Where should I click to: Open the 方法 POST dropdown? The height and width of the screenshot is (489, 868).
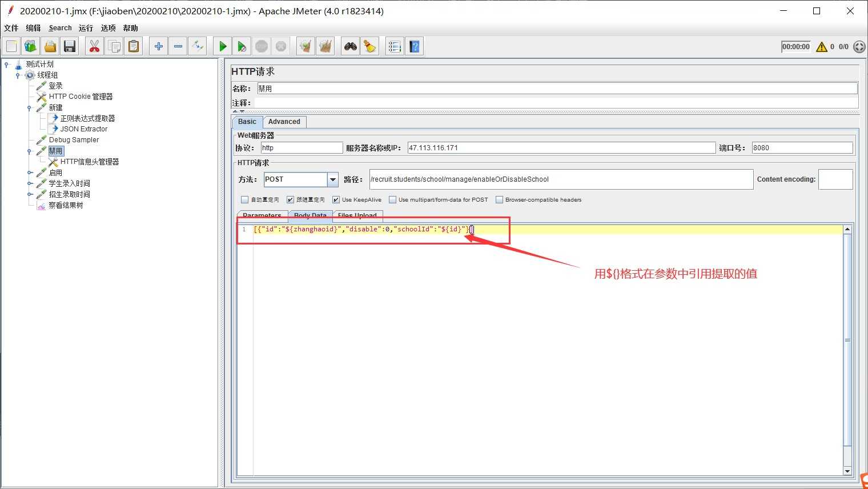point(332,179)
